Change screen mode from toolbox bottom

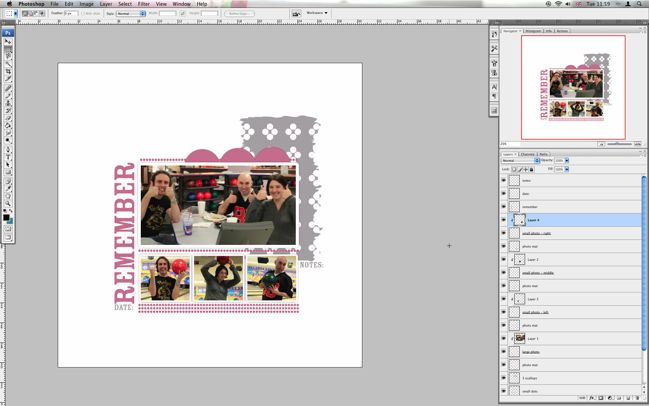[x=8, y=237]
